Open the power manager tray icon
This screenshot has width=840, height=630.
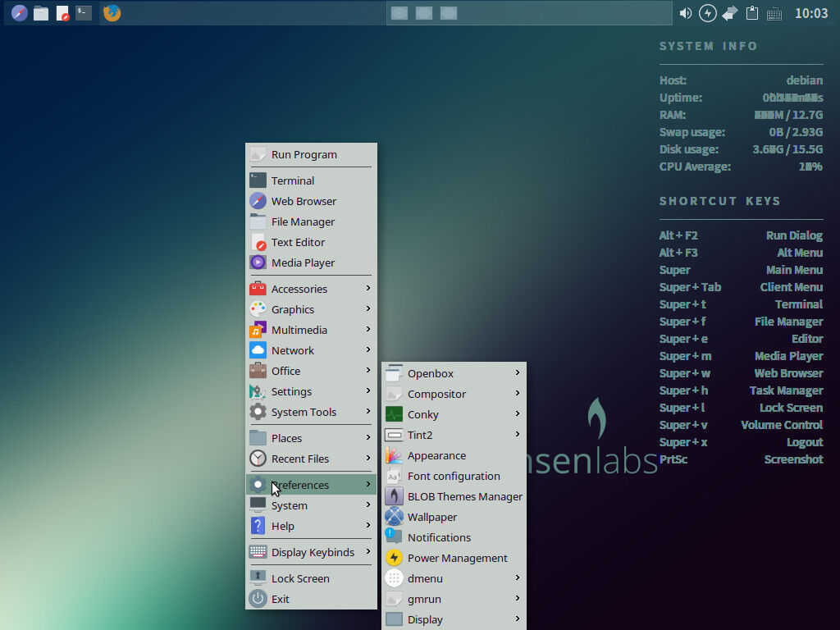(708, 13)
